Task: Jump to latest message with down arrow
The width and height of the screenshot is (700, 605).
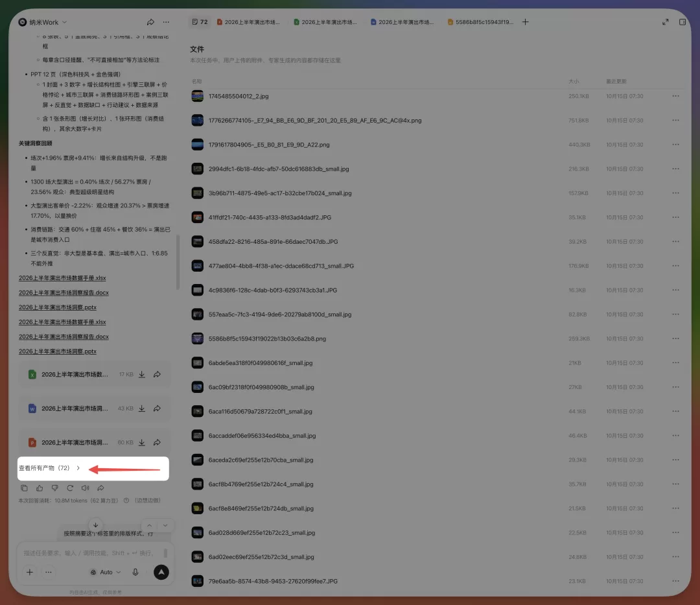Action: [x=95, y=525]
